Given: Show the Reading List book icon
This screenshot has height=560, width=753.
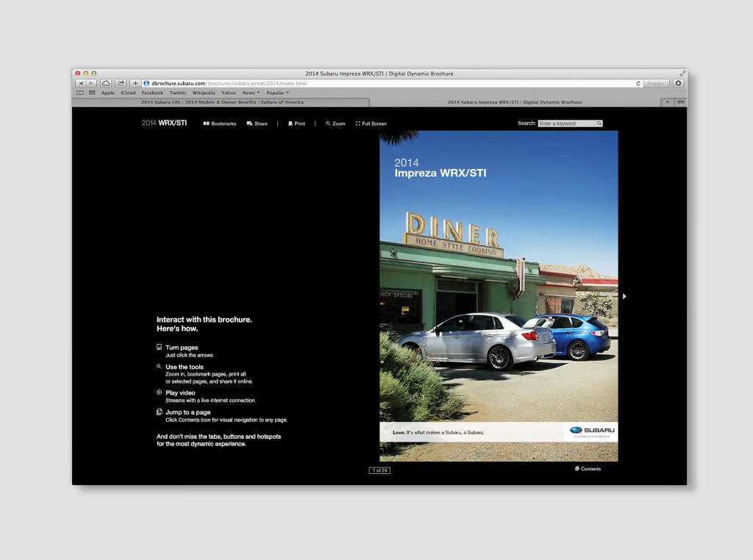Looking at the screenshot, I should coord(80,93).
